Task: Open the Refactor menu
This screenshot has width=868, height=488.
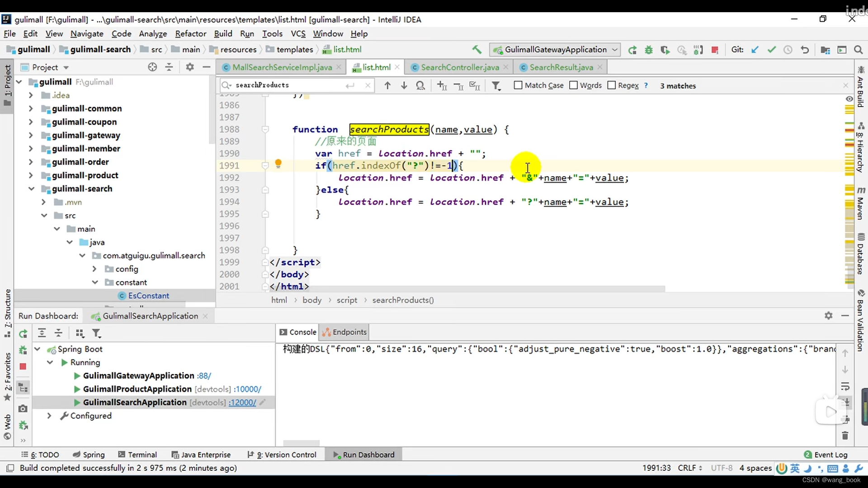Action: 190,34
